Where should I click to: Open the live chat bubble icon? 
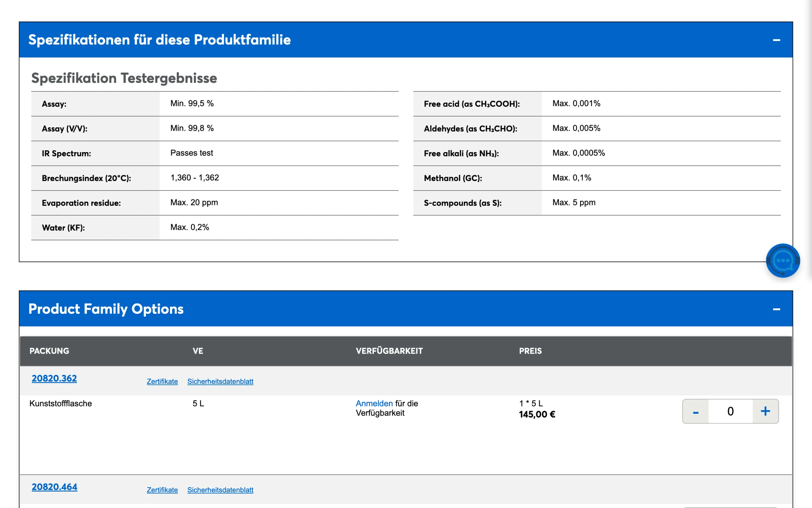click(x=783, y=260)
